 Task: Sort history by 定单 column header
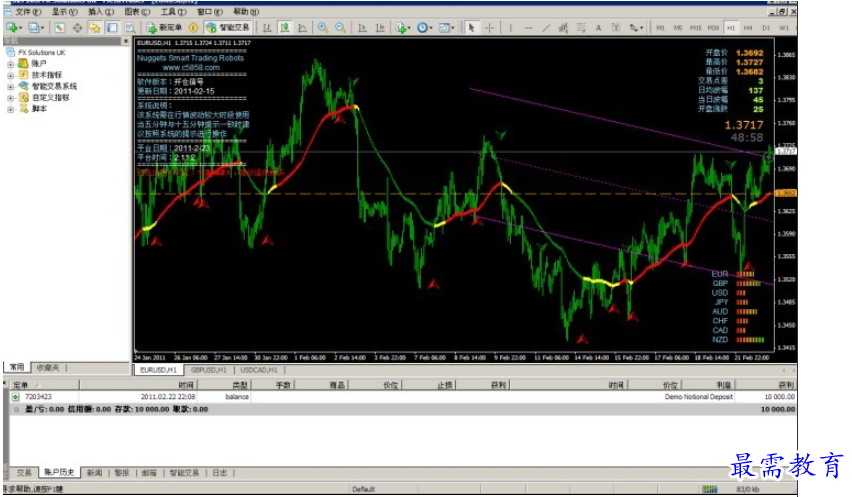(x=43, y=385)
